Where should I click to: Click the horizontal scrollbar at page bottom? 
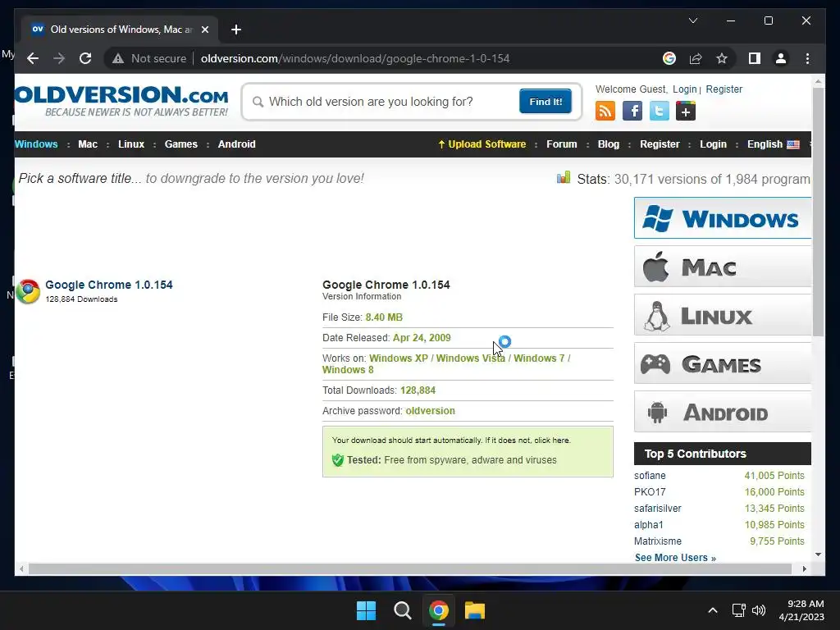pyautogui.click(x=410, y=569)
